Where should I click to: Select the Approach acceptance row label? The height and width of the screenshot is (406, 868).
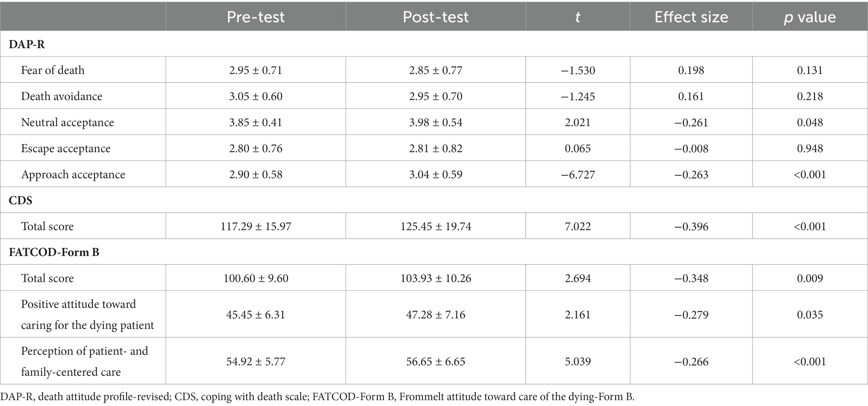coord(73,174)
